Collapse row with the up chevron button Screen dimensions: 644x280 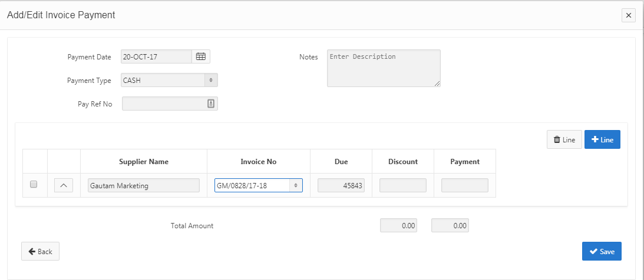click(x=64, y=185)
